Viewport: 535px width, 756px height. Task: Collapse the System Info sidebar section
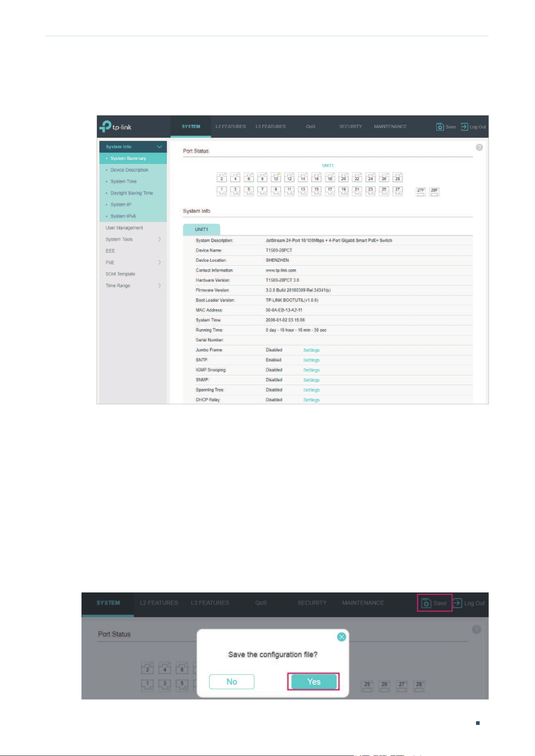160,147
